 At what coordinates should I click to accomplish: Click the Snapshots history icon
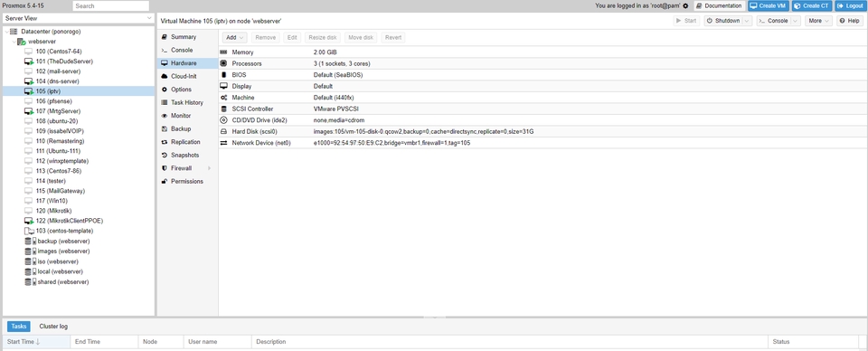pos(165,155)
